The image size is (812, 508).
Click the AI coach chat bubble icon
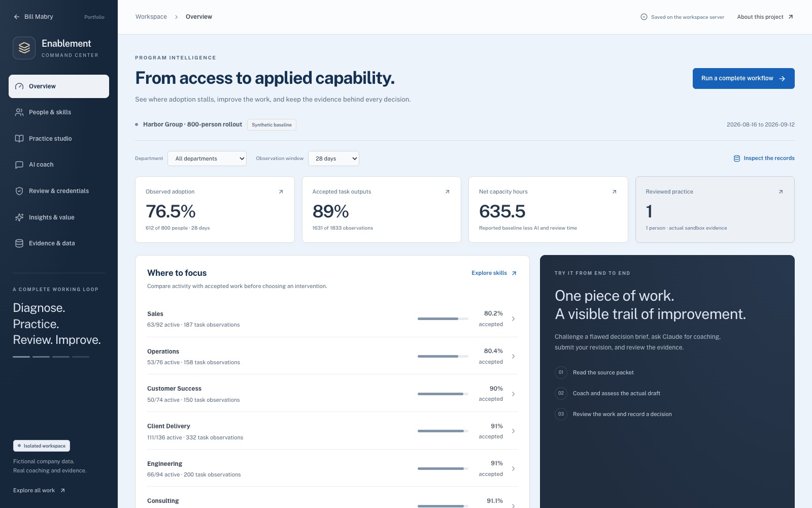tap(19, 165)
